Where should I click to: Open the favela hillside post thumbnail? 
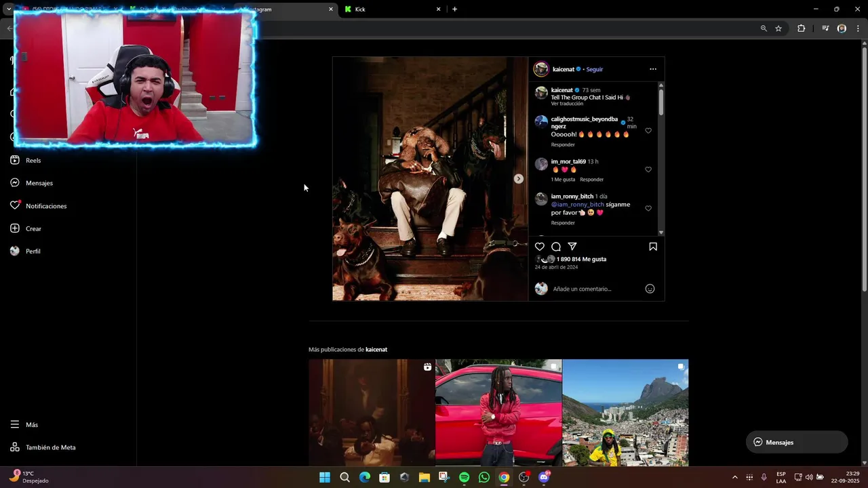click(625, 413)
